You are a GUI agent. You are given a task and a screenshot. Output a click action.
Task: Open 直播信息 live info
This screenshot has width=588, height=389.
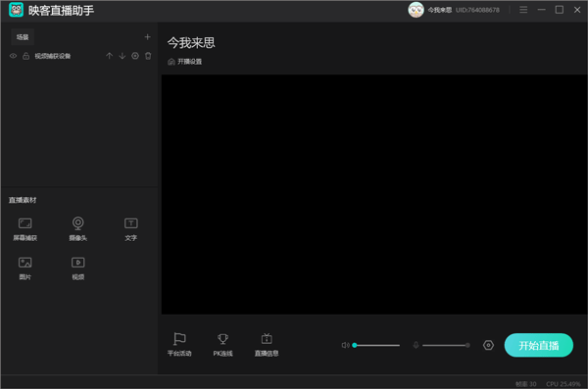267,344
